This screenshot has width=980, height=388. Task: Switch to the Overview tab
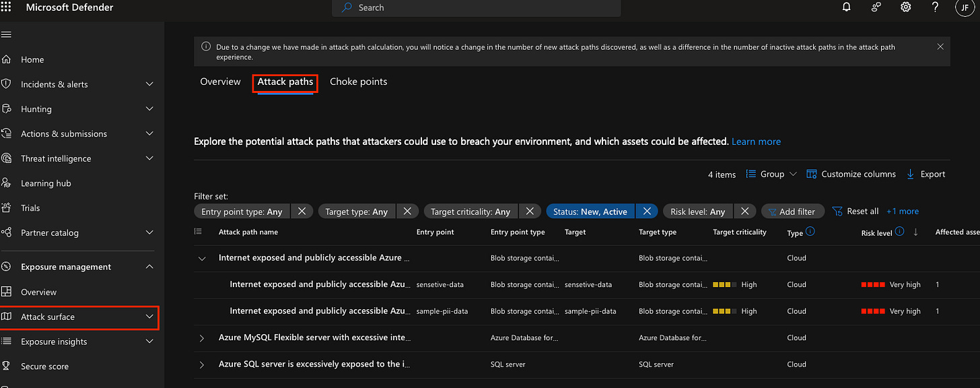click(220, 82)
